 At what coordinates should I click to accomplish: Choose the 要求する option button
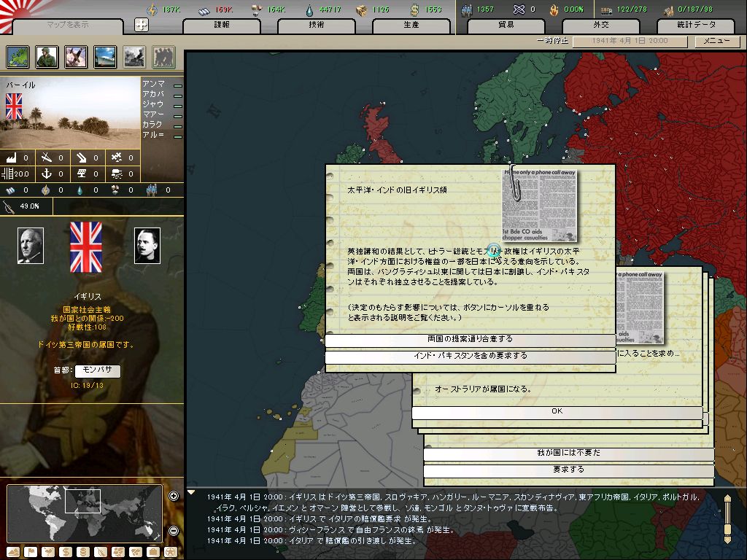[x=569, y=470]
